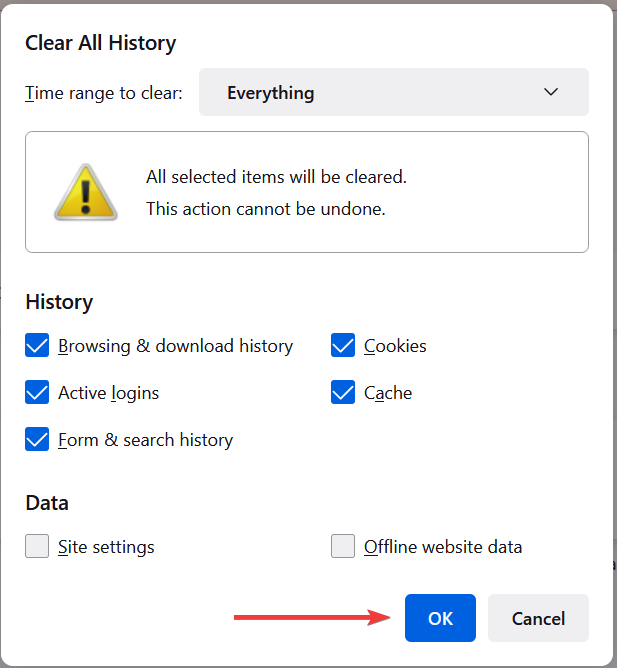The width and height of the screenshot is (617, 668).
Task: Uncheck Form & search history checkbox
Action: click(37, 439)
